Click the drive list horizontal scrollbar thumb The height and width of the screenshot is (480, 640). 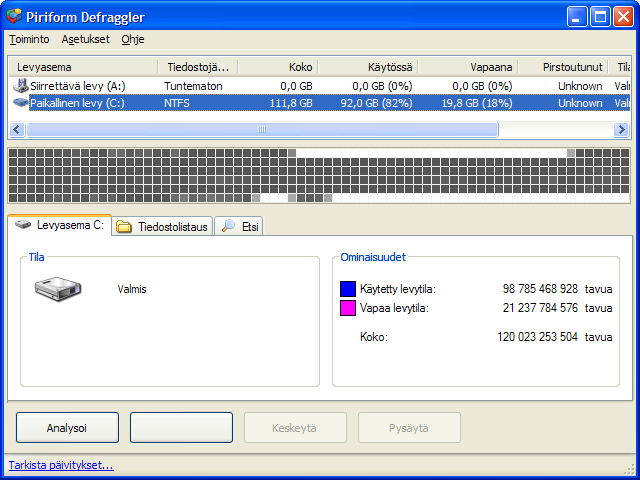tap(262, 129)
